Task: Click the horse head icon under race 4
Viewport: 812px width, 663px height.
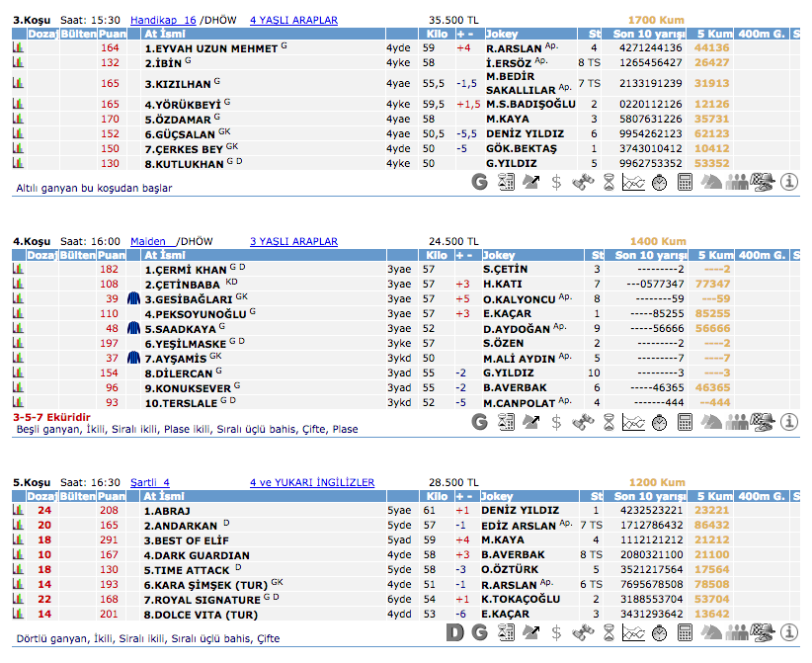Action: [x=710, y=423]
